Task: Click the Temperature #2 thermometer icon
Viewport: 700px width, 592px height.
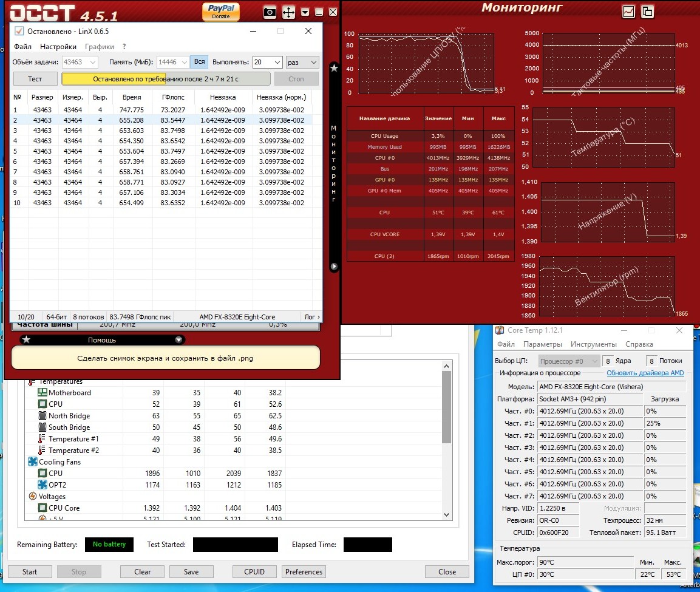Action: 41,451
